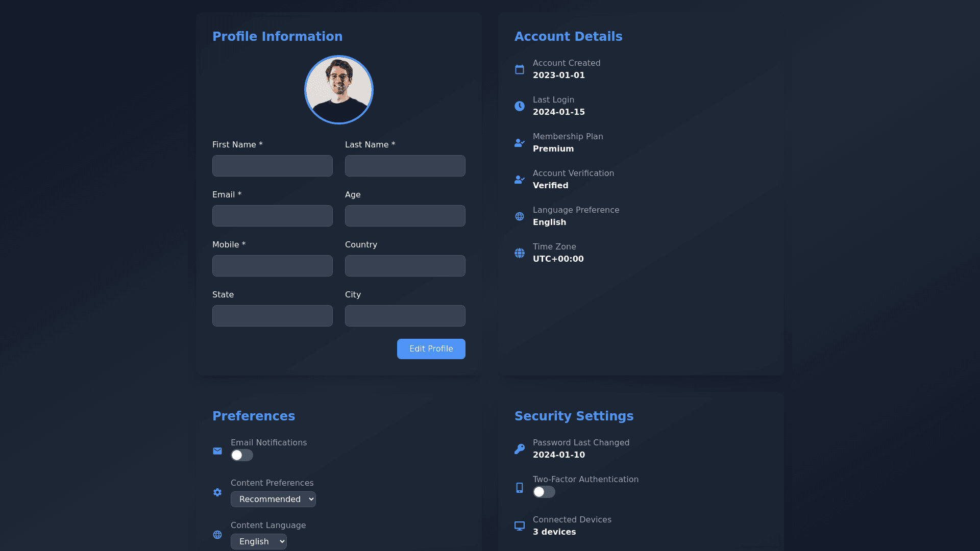The height and width of the screenshot is (551, 980).
Task: Click the clock icon next to Last Login
Action: pos(520,106)
